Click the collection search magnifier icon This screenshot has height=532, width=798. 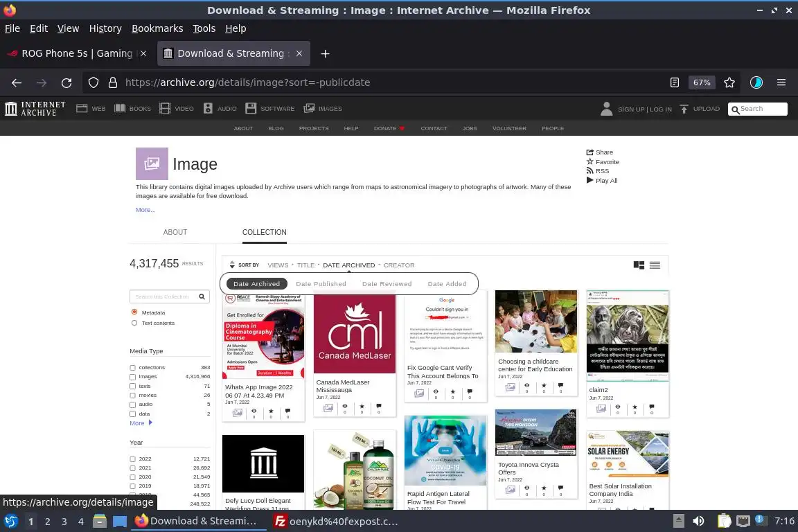coord(202,296)
